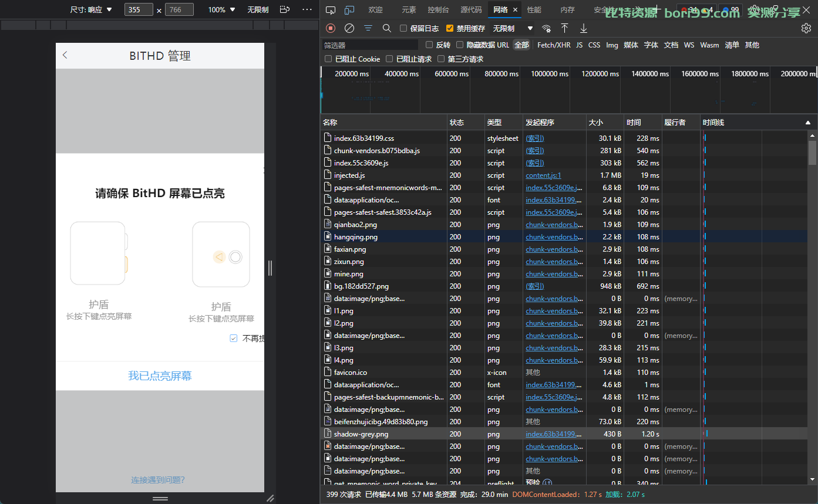The width and height of the screenshot is (818, 504).
Task: Go back using BITHD page arrow
Action: point(65,55)
